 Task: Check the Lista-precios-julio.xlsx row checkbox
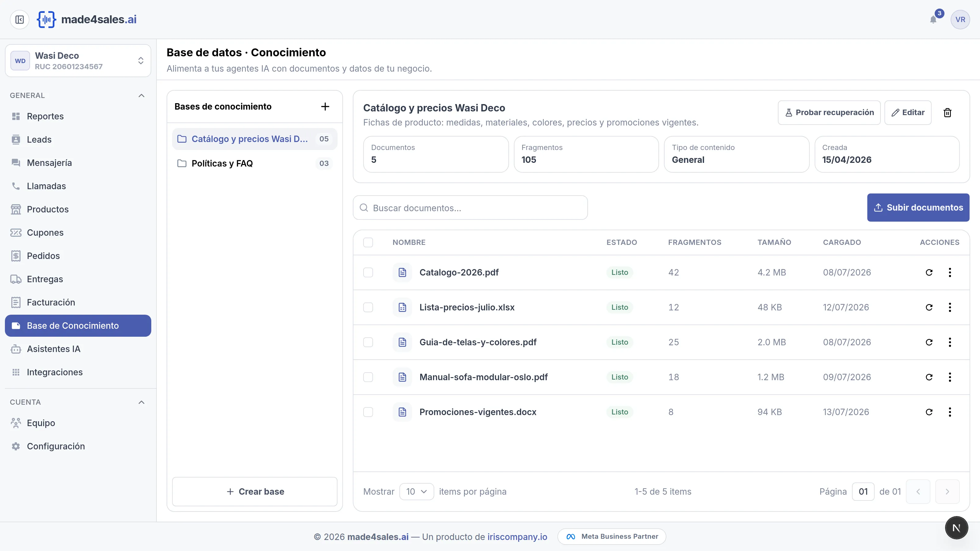pyautogui.click(x=368, y=307)
